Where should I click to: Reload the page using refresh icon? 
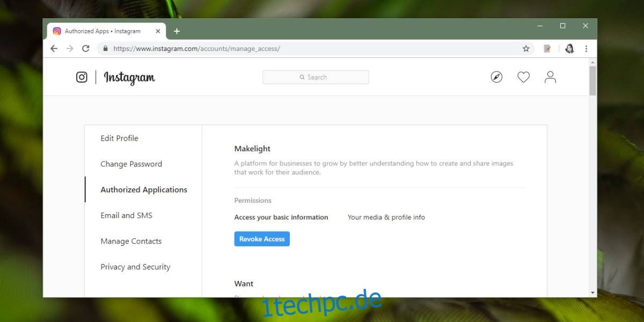click(85, 48)
